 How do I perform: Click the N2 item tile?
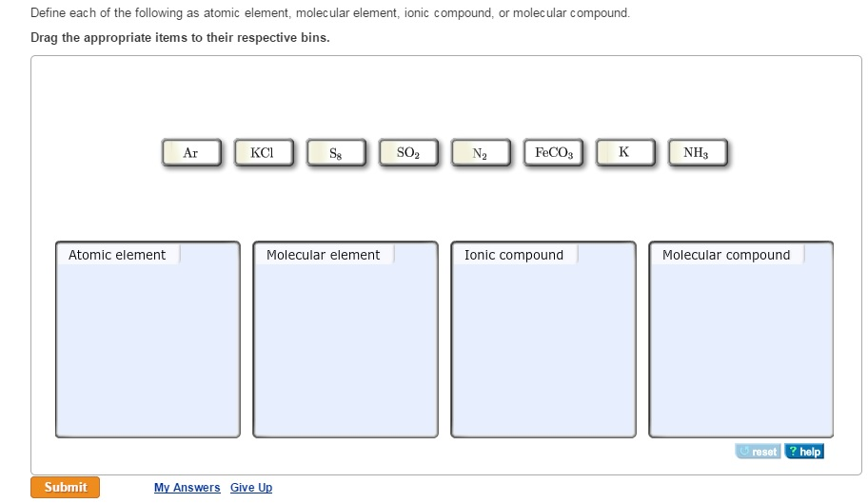(x=481, y=153)
